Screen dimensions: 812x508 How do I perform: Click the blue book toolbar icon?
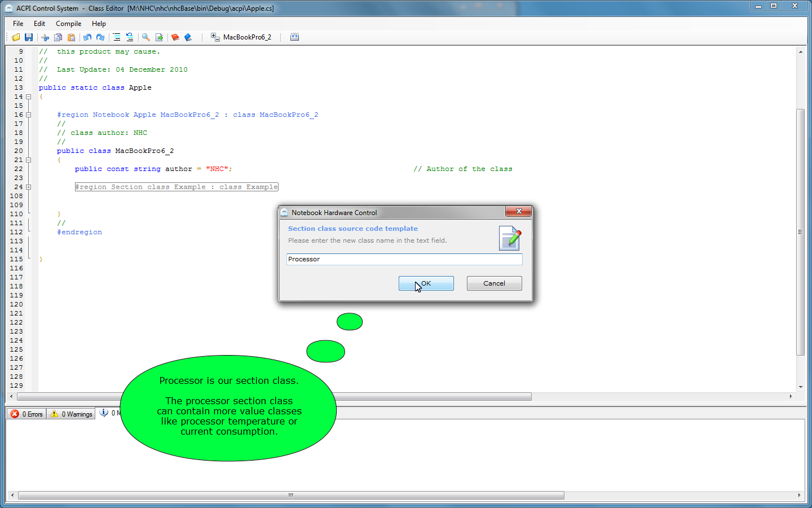[188, 37]
